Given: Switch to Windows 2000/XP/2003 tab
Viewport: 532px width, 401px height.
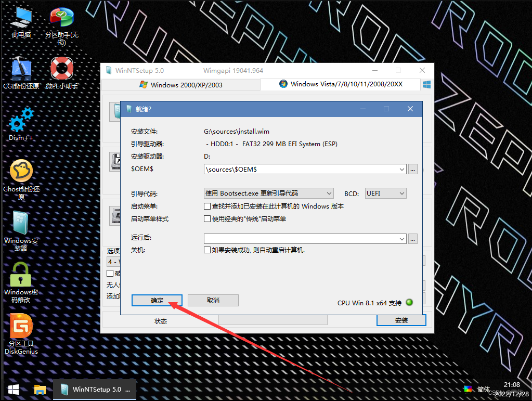Looking at the screenshot, I should click(x=181, y=85).
